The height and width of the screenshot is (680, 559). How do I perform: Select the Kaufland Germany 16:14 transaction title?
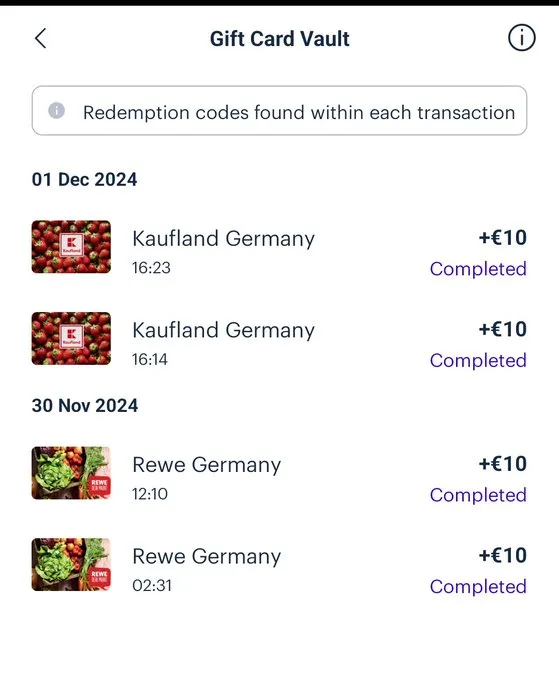point(223,330)
